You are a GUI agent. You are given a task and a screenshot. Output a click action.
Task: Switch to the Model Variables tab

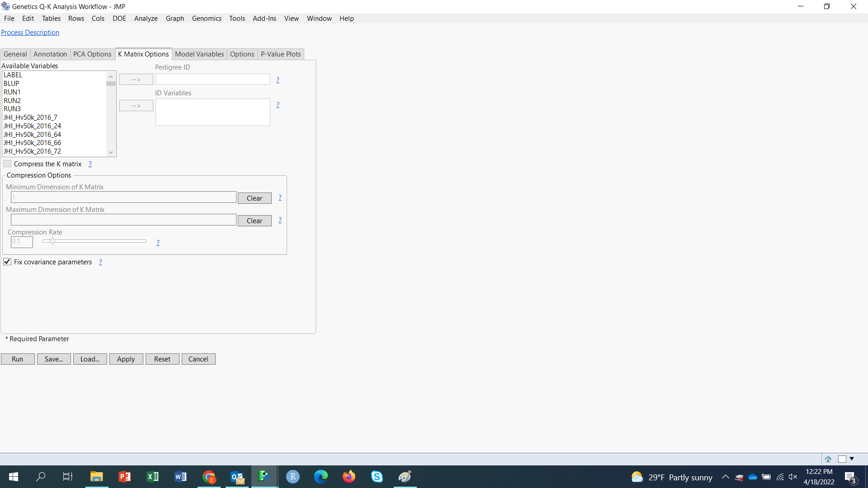coord(199,54)
